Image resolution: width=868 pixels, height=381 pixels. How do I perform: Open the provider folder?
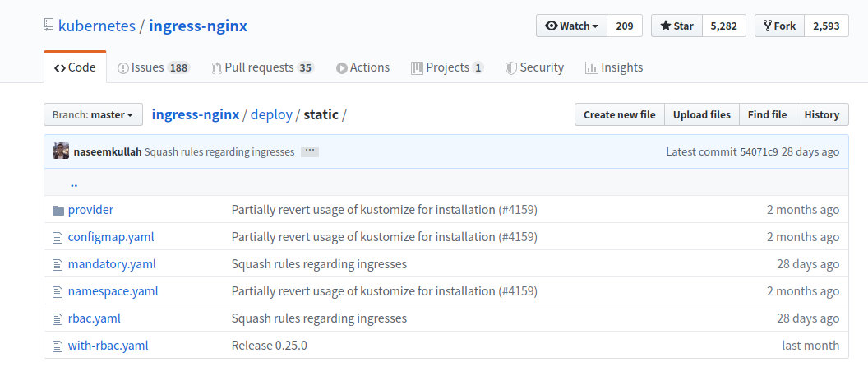[x=90, y=210]
